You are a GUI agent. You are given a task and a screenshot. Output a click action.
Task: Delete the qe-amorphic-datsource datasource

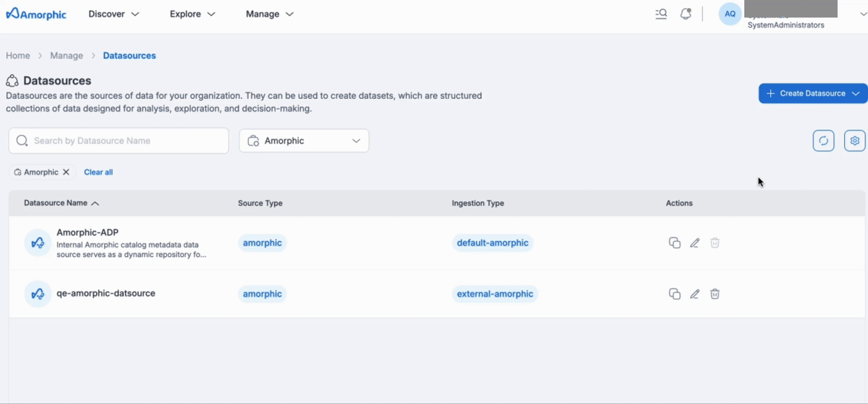coord(715,294)
